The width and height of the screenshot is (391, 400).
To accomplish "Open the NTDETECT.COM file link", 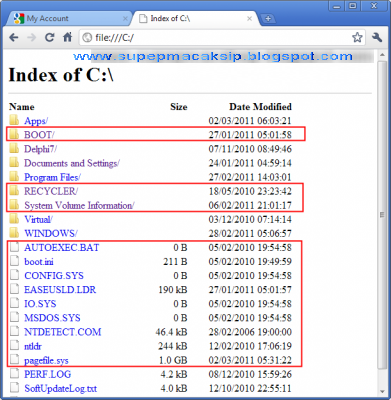I will click(x=62, y=332).
